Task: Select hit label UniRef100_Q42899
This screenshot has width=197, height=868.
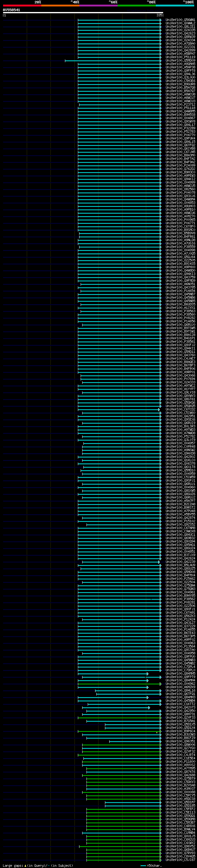Action: [x=180, y=50]
